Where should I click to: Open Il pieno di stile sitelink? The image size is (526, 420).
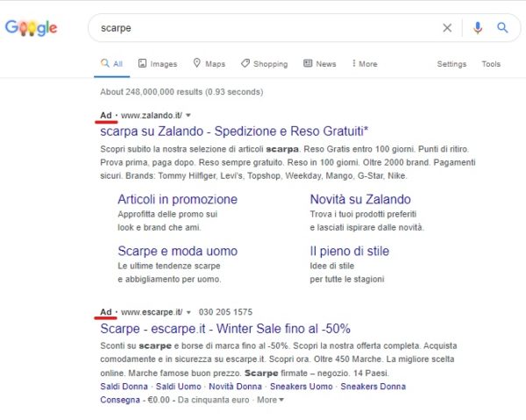pos(350,251)
